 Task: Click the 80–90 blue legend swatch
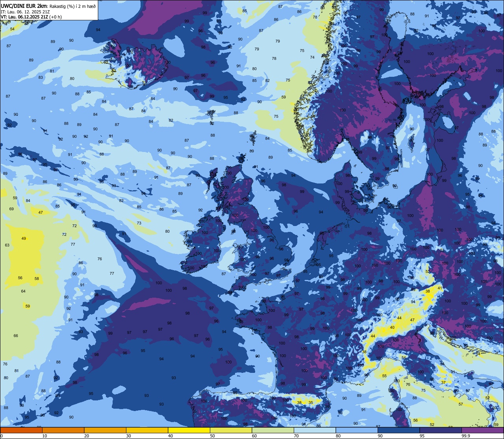coord(357,430)
